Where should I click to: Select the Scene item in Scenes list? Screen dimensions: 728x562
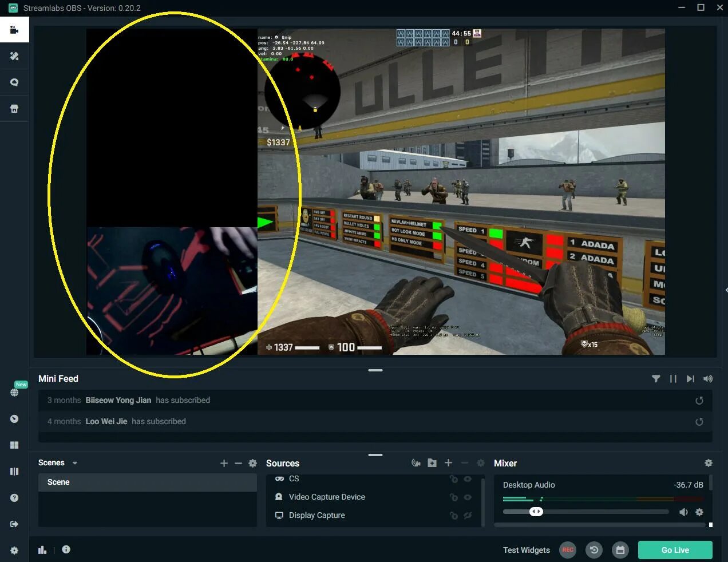pos(147,482)
